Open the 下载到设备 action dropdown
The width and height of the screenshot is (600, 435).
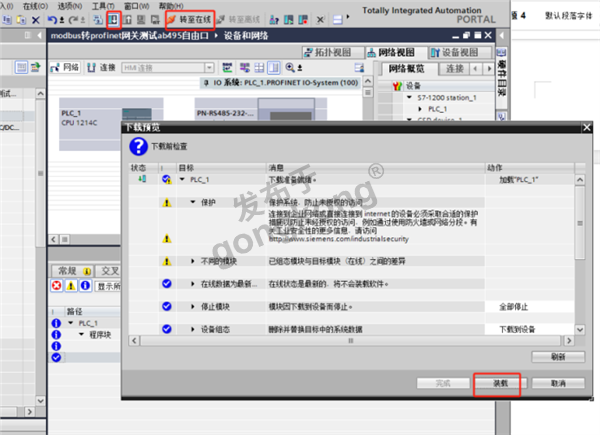pyautogui.click(x=529, y=329)
